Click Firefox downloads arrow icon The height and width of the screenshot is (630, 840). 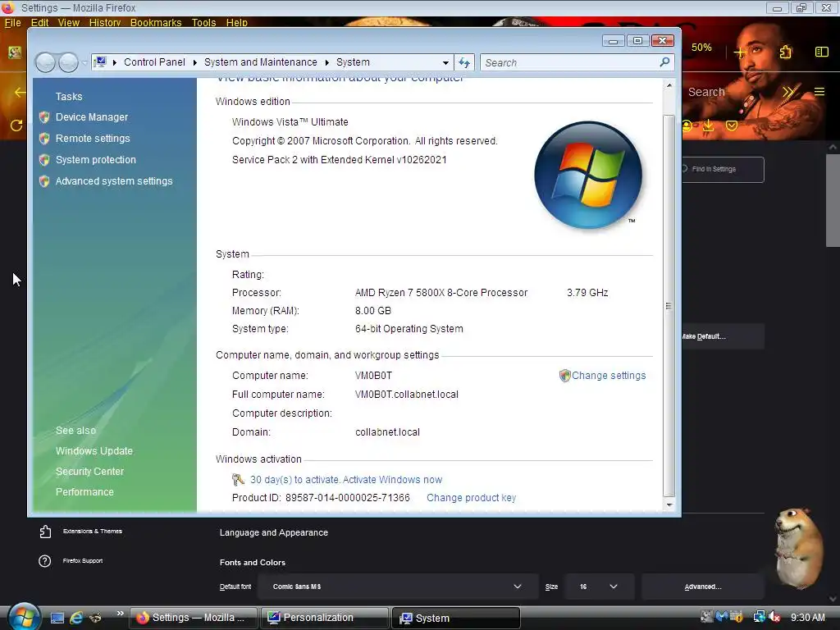(708, 126)
